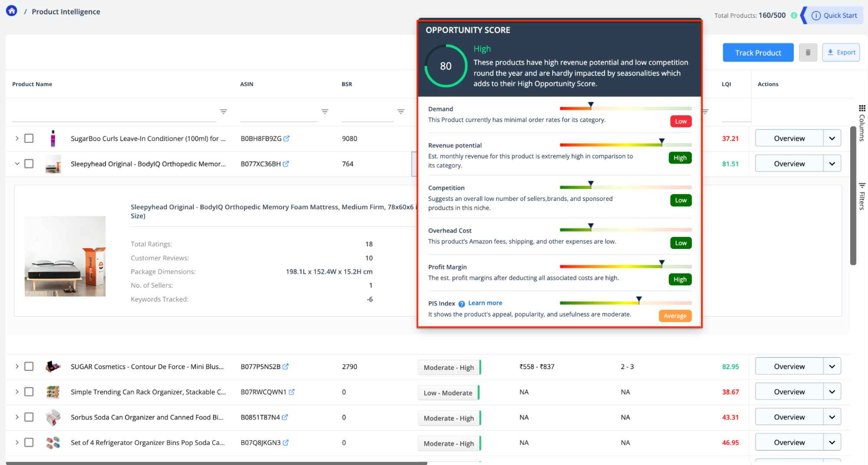
Task: Click the BSR column header
Action: (x=347, y=84)
